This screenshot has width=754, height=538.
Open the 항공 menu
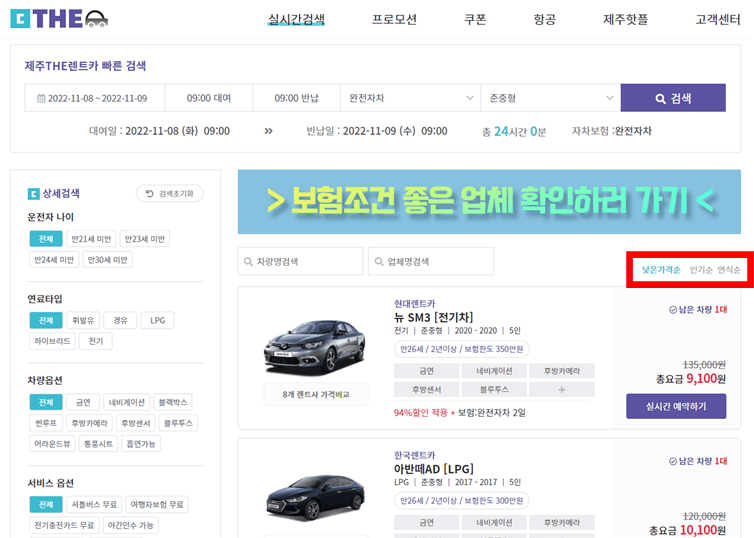(544, 20)
